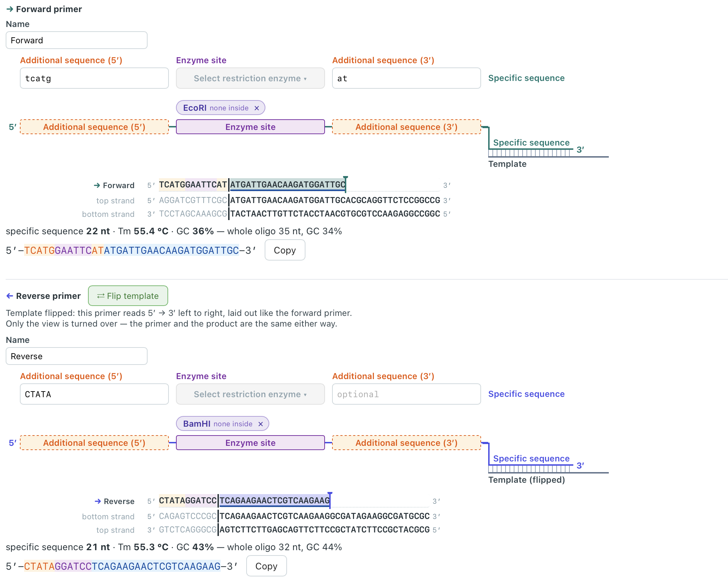Click the reverse primer row sequence CTATAGGATCC
The width and height of the screenshot is (728, 580).
pyautogui.click(x=188, y=500)
